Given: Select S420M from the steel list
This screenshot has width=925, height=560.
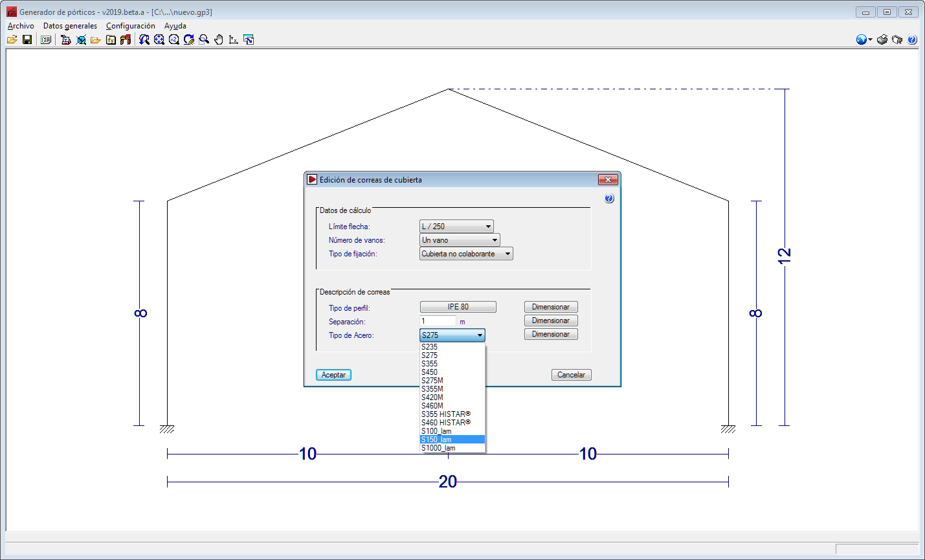Looking at the screenshot, I should click(452, 398).
